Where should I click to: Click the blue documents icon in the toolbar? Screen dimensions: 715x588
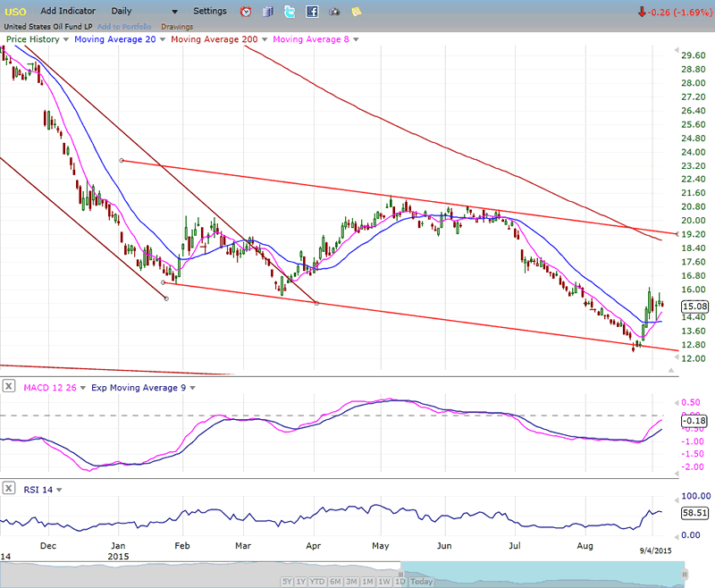point(268,12)
